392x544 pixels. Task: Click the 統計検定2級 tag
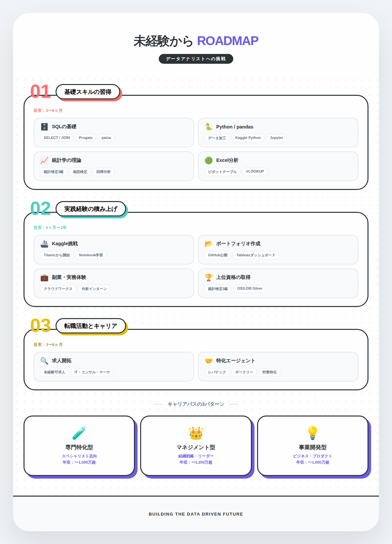click(218, 289)
